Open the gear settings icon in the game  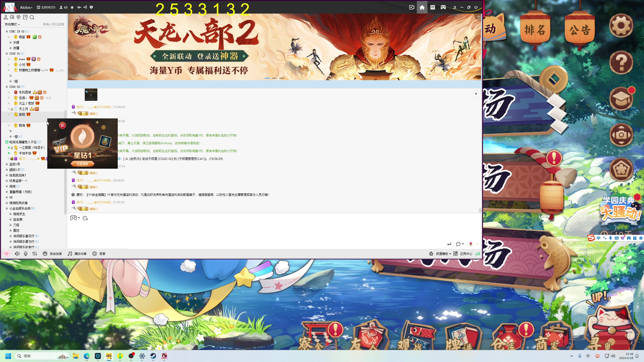point(621,26)
